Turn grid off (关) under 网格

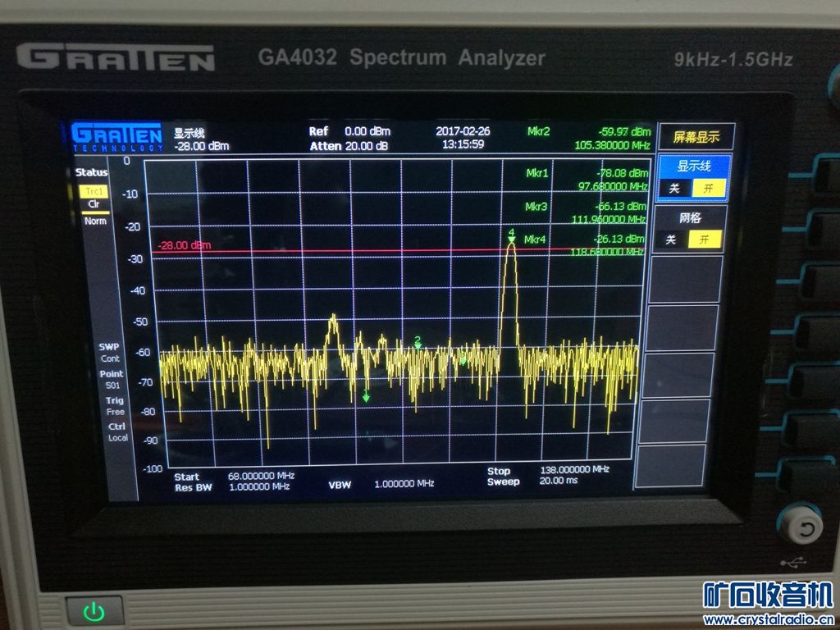coord(671,239)
